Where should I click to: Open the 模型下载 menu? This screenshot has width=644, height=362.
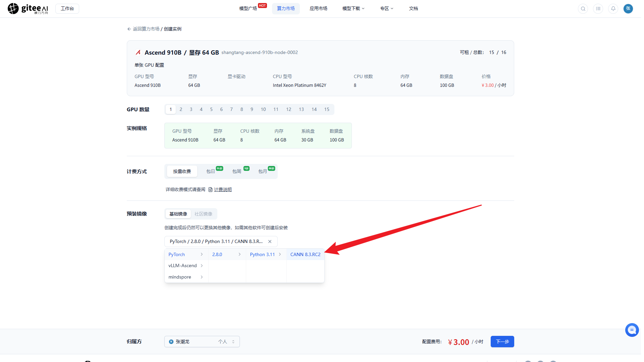[353, 9]
